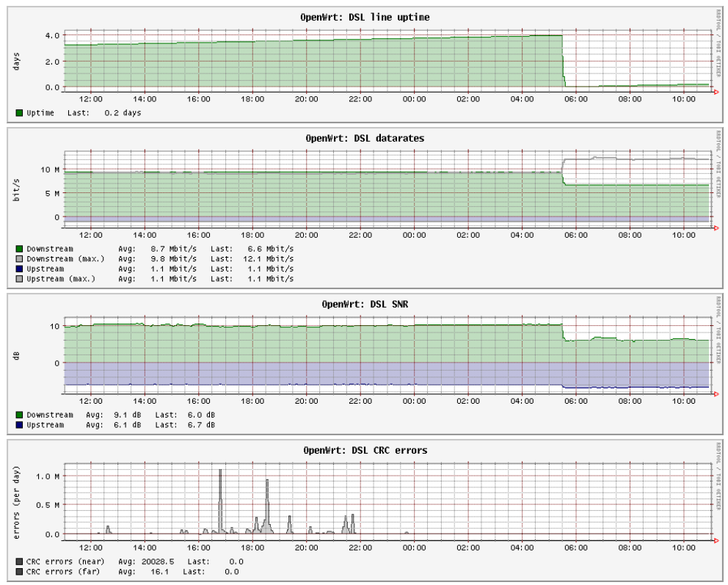Select the "OpenWrt: DSL datarates" graph title
This screenshot has width=728, height=585.
[365, 138]
